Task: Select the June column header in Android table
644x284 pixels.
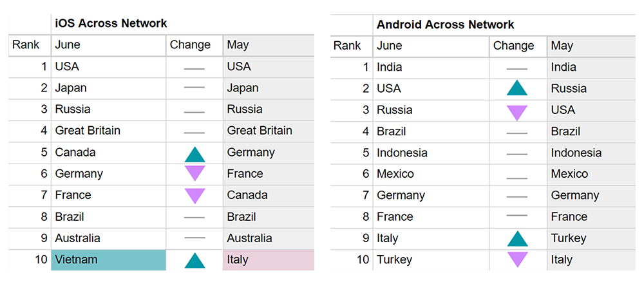Action: (390, 46)
